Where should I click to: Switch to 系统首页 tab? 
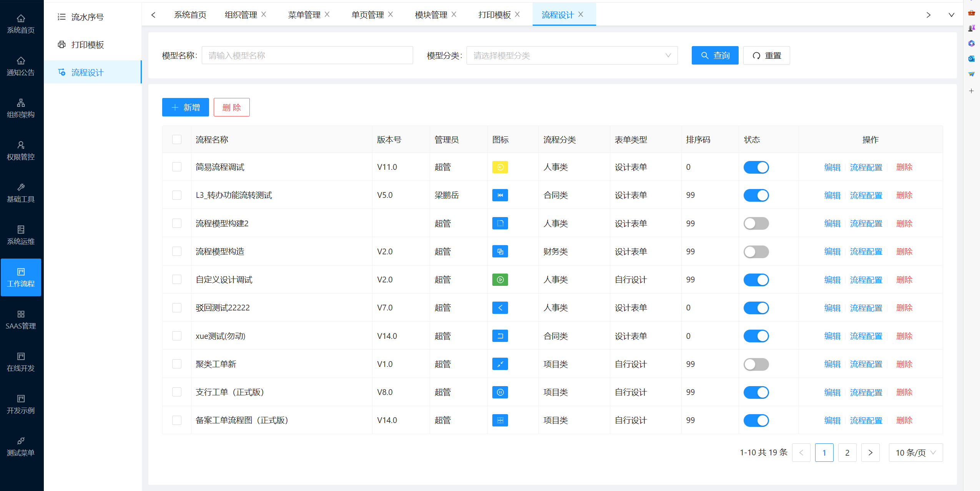pos(190,15)
